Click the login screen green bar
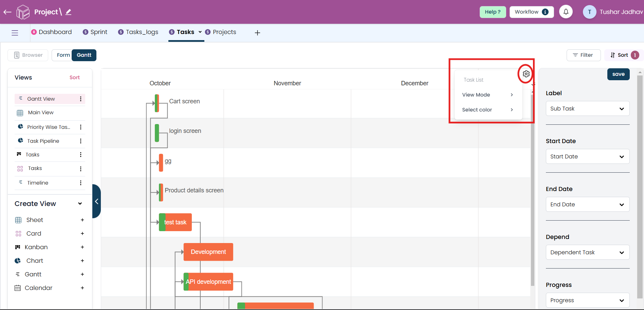 click(x=157, y=133)
